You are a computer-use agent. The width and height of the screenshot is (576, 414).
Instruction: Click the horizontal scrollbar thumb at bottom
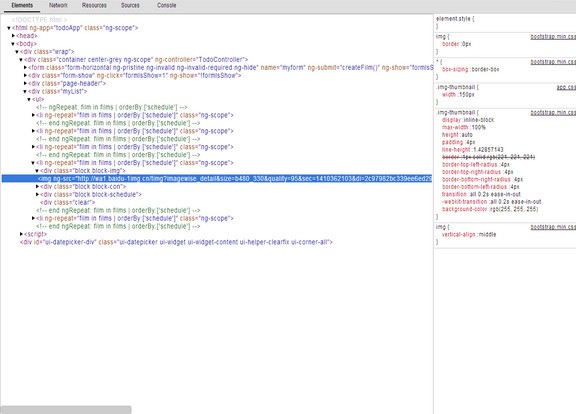tap(66, 410)
